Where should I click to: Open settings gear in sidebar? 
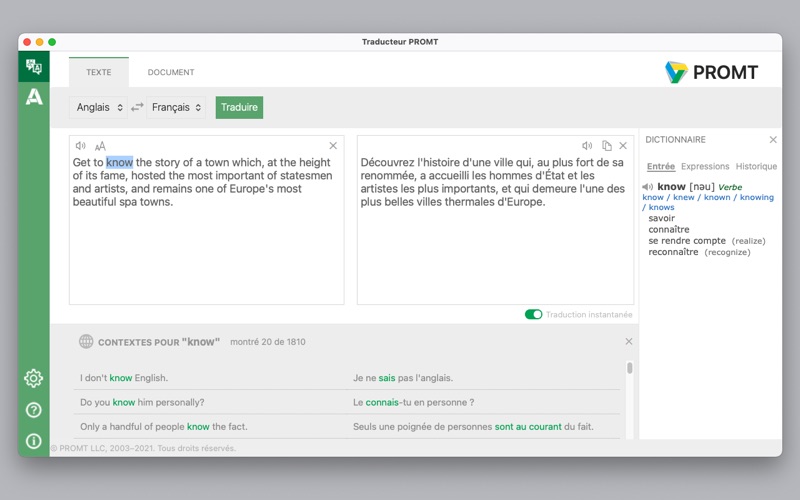34,378
